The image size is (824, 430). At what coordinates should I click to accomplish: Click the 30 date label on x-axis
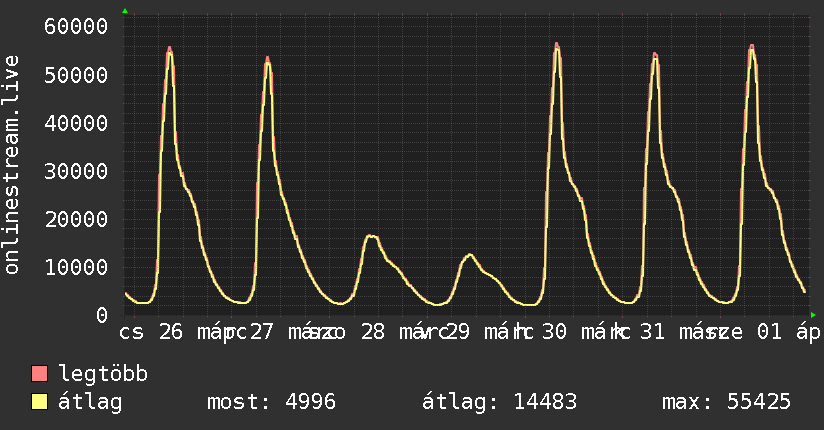tap(554, 332)
